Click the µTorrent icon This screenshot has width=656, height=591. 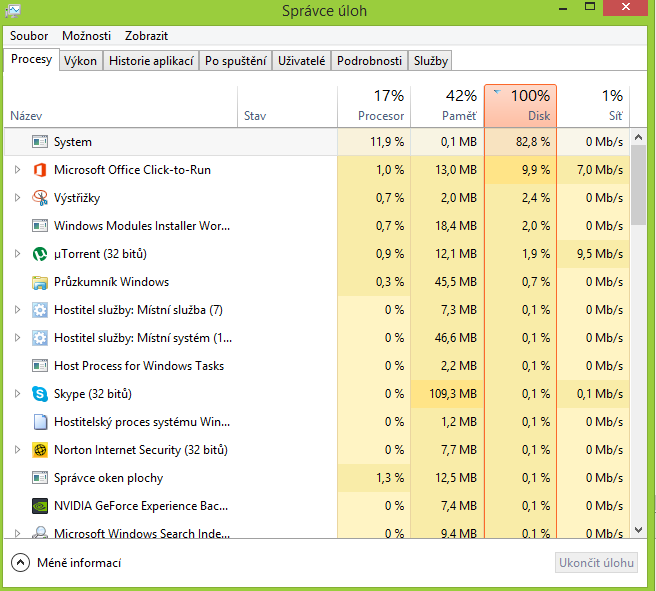pos(40,254)
